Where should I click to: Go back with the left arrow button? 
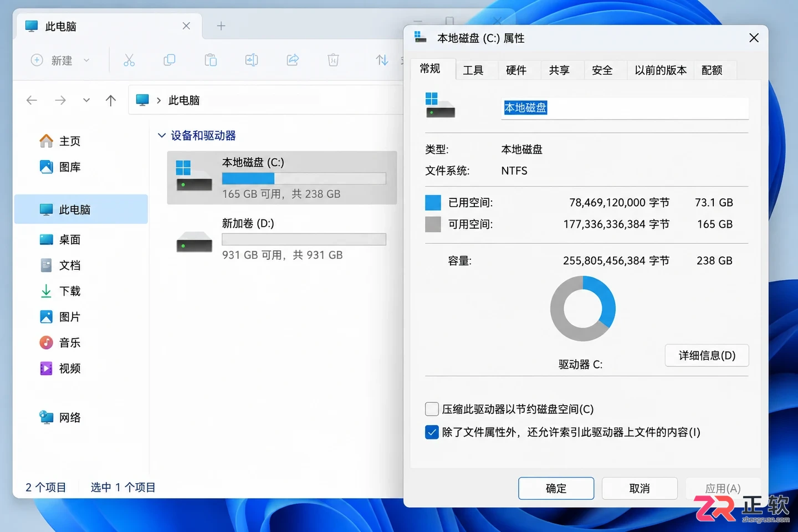(x=32, y=100)
